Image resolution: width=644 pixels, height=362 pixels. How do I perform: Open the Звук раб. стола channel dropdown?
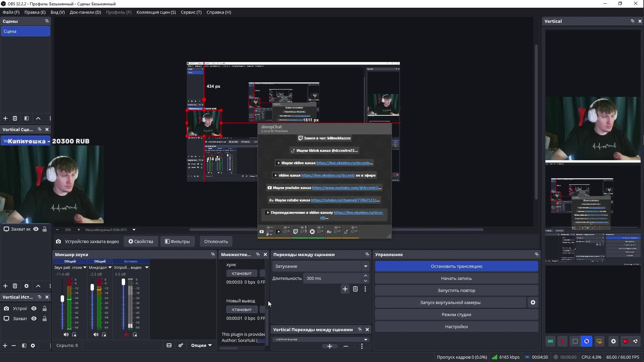85,267
